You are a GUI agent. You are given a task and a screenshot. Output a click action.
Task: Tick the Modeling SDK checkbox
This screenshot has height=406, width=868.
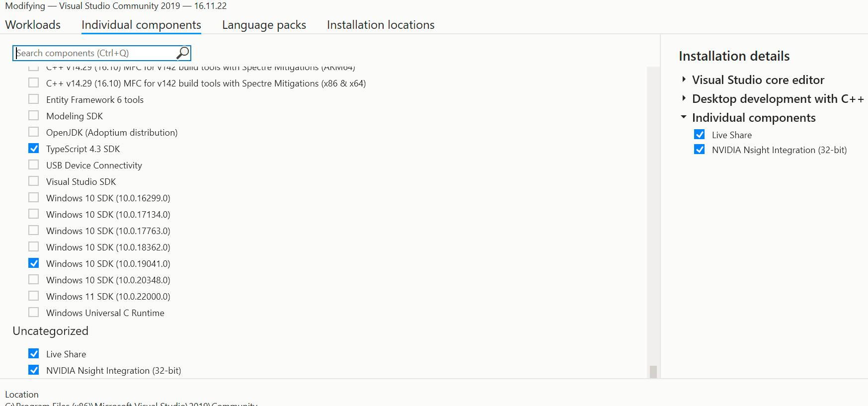[34, 115]
